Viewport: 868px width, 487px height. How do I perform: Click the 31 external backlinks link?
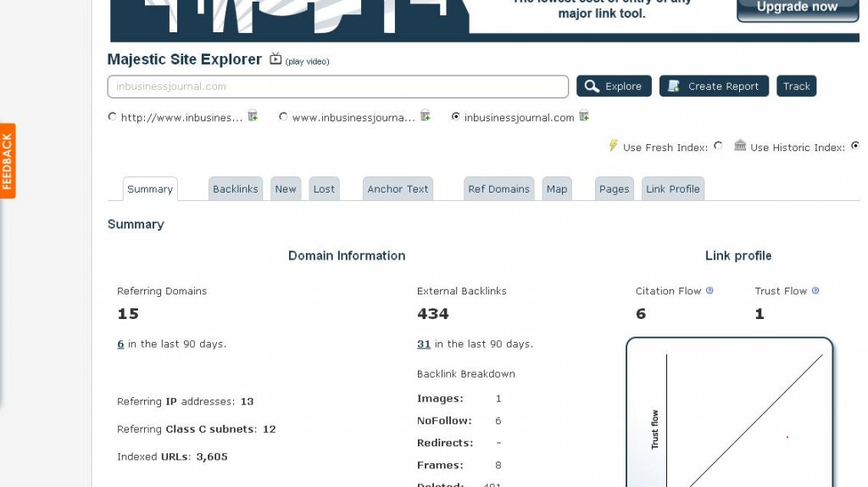[424, 344]
